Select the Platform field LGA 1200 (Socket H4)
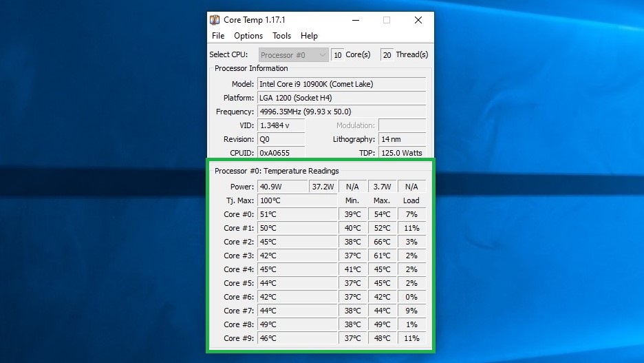Image resolution: width=644 pixels, height=363 pixels. [342, 98]
